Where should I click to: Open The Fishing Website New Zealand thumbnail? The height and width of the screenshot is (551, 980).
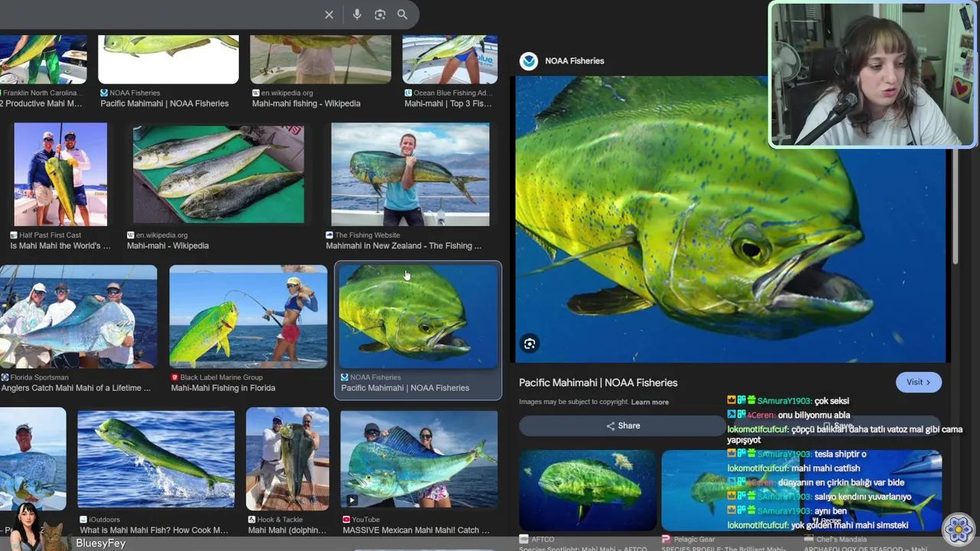410,174
